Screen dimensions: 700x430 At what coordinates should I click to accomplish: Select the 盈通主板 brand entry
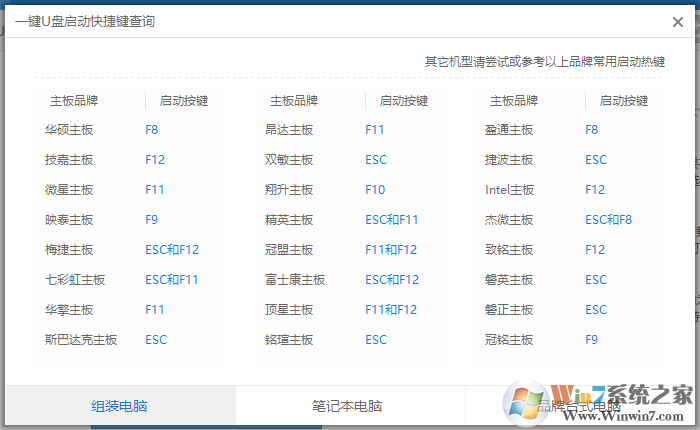pyautogui.click(x=509, y=130)
